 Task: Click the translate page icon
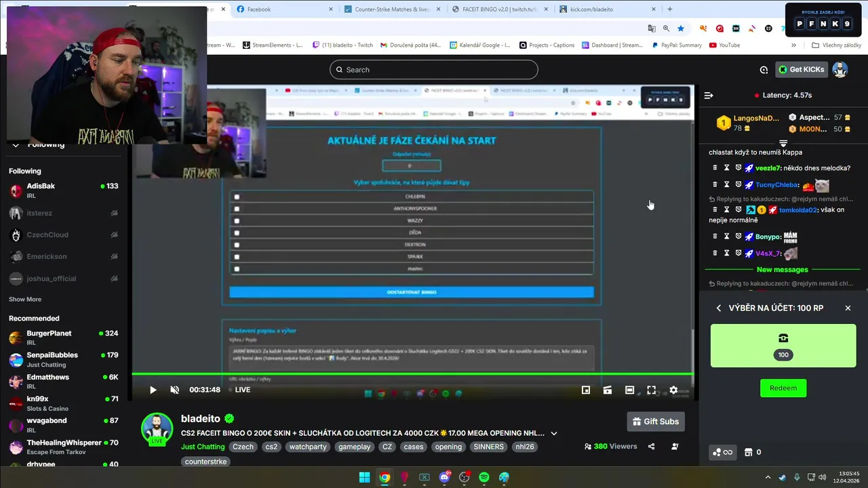(652, 28)
